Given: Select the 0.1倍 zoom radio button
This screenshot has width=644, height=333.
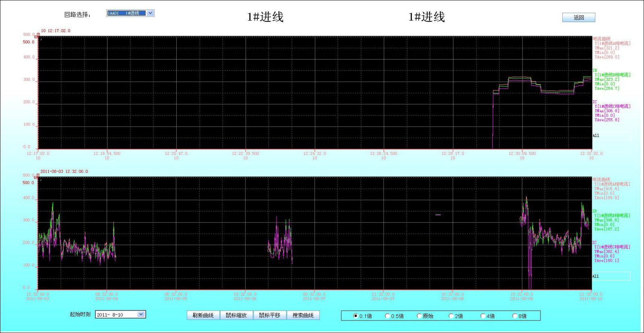Looking at the screenshot, I should pyautogui.click(x=355, y=316).
